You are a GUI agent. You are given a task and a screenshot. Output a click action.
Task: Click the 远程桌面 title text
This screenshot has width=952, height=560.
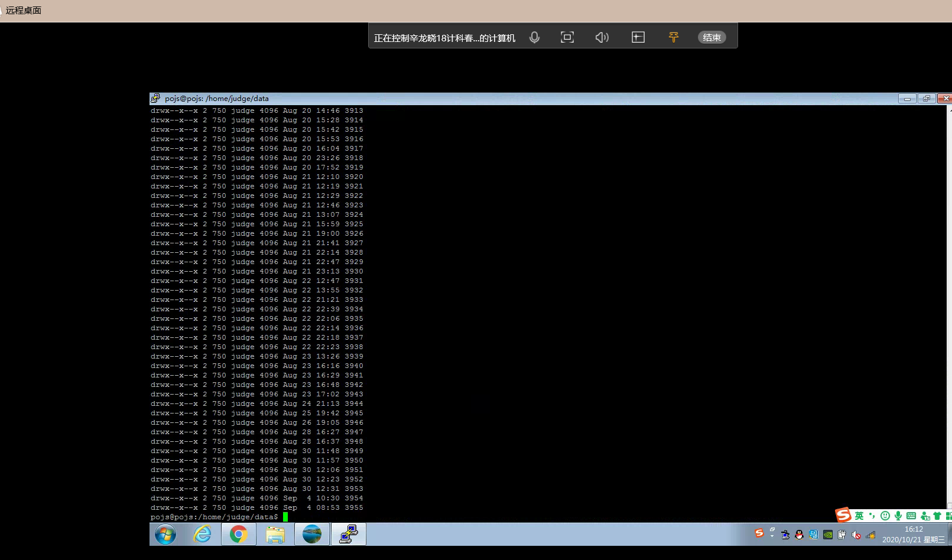coord(24,10)
